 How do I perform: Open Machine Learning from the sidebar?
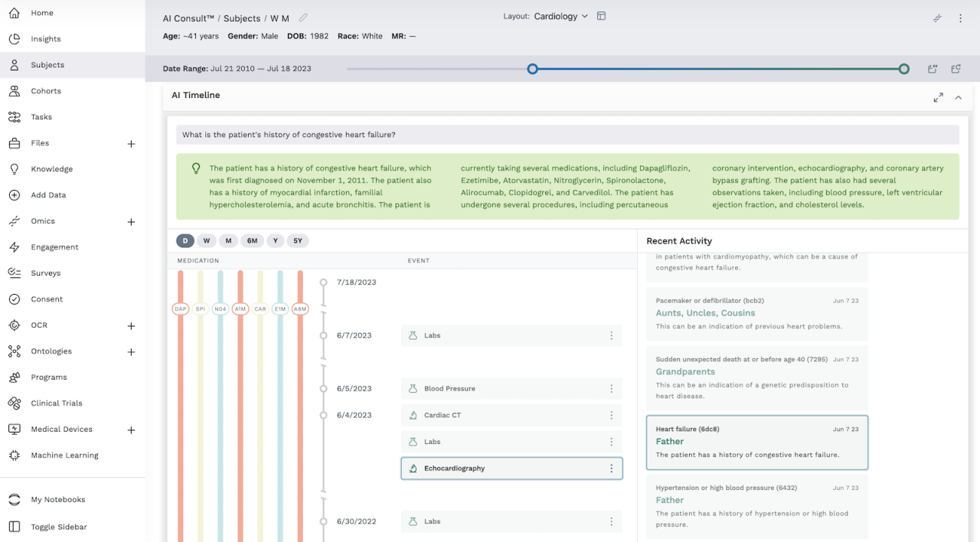64,455
